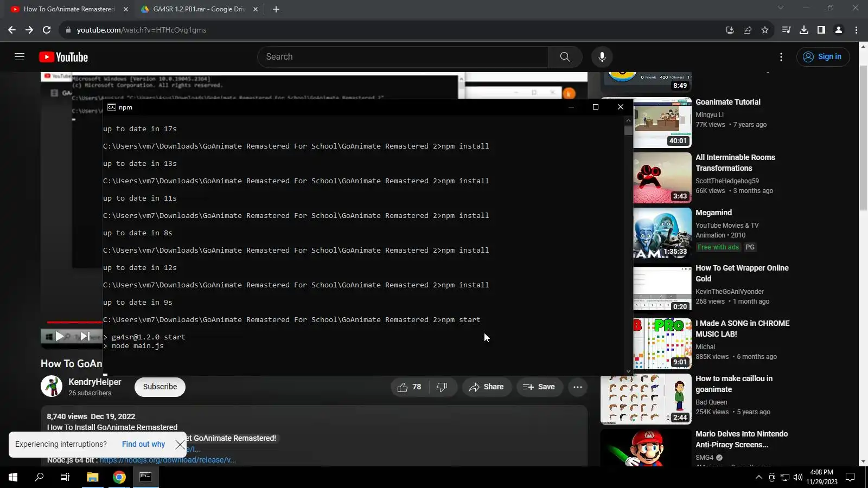Show hidden system tray icons

[x=758, y=477]
